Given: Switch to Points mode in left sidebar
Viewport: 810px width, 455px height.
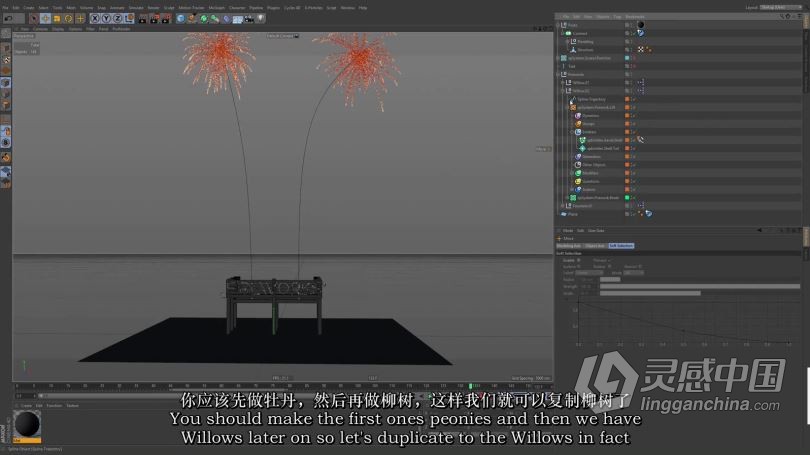Looking at the screenshot, I should (x=6, y=83).
